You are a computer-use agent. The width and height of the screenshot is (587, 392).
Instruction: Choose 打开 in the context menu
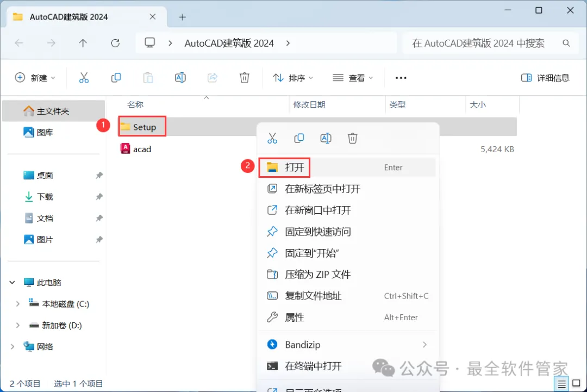pyautogui.click(x=347, y=167)
